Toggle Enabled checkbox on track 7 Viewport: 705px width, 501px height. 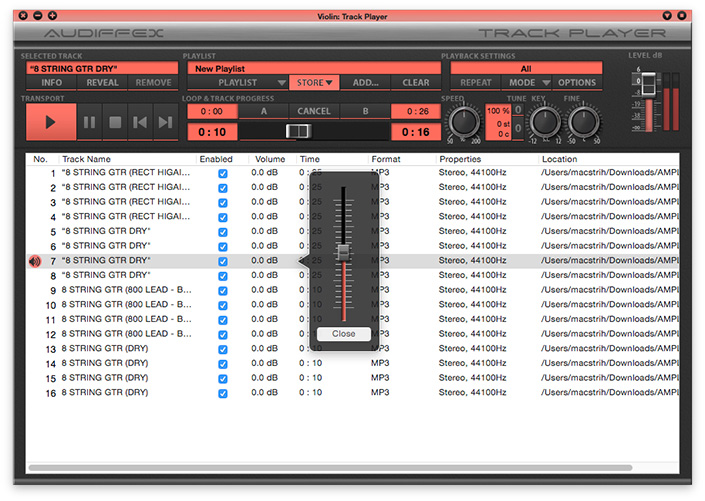[x=223, y=261]
